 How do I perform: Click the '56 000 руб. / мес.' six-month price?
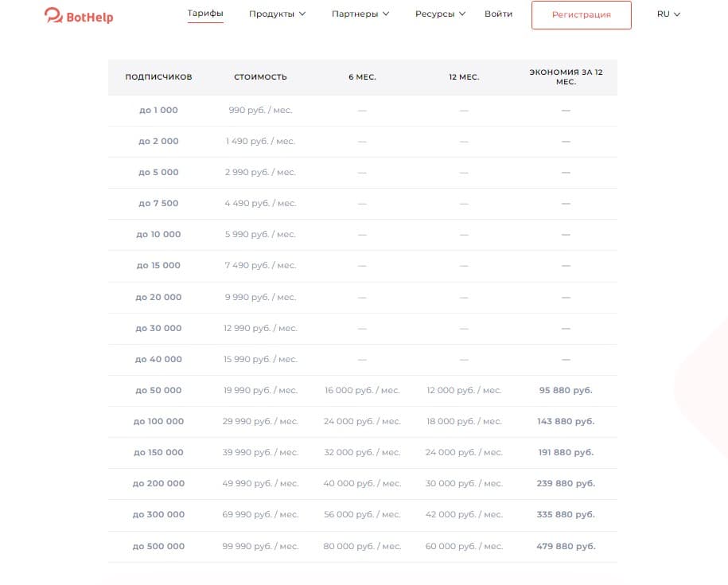(362, 515)
